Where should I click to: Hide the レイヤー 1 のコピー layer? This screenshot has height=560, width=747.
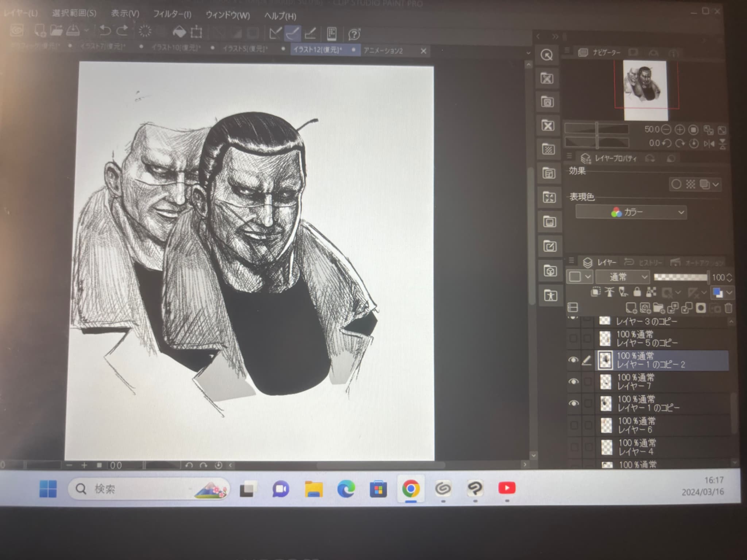click(x=574, y=404)
